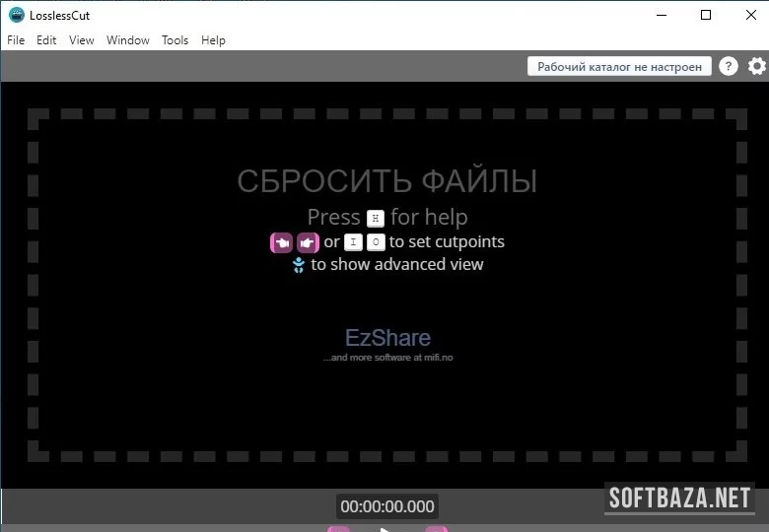Click the pink right-pointing hand icon
Viewport: 769px width, 532px height.
pyautogui.click(x=308, y=242)
